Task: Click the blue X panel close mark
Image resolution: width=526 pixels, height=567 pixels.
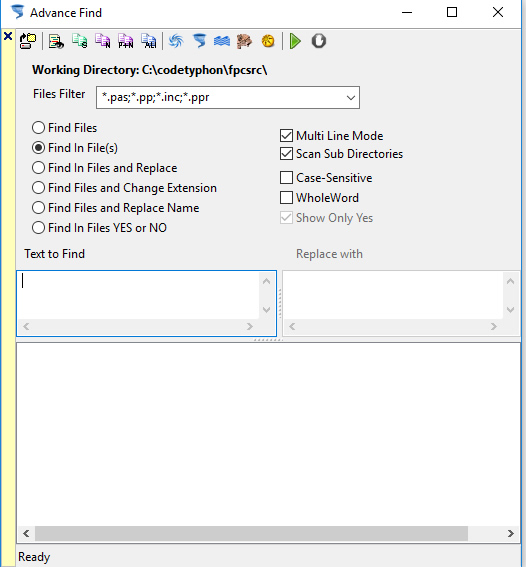Action: (x=8, y=36)
